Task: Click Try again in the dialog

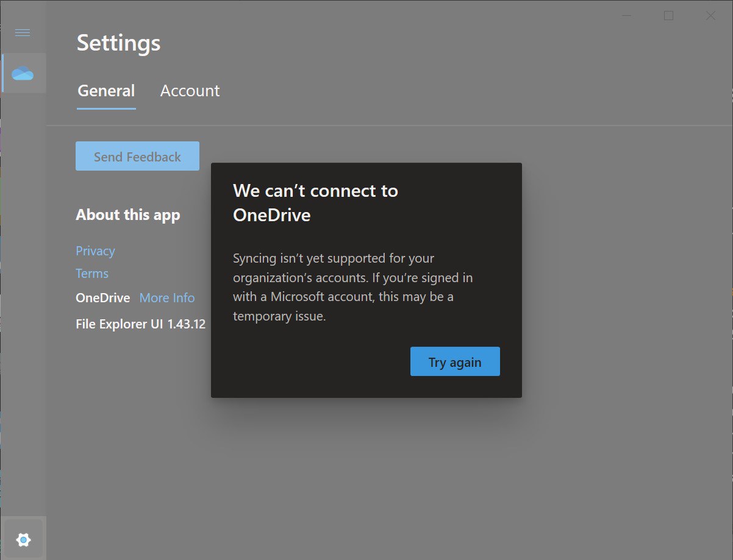Action: (x=455, y=362)
